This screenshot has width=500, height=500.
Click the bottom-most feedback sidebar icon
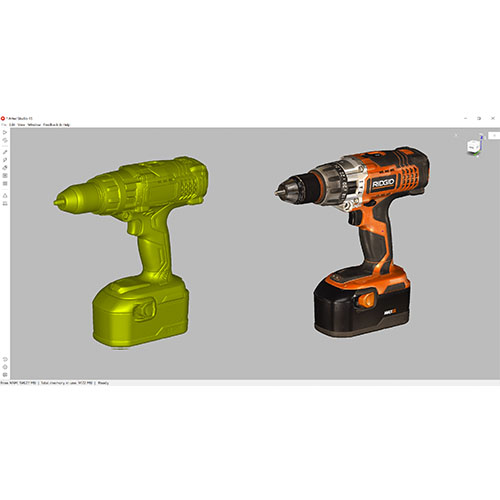point(5,375)
